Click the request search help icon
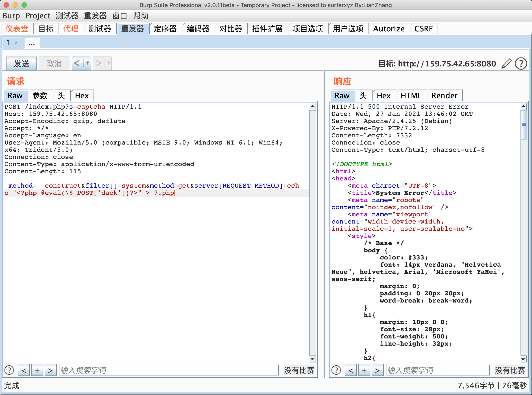The width and height of the screenshot is (532, 395). click(9, 370)
